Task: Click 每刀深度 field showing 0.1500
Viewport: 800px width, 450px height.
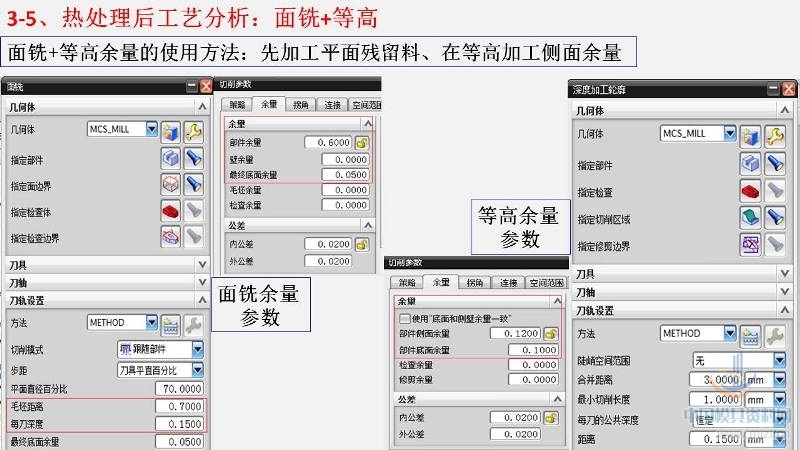Action: [179, 424]
